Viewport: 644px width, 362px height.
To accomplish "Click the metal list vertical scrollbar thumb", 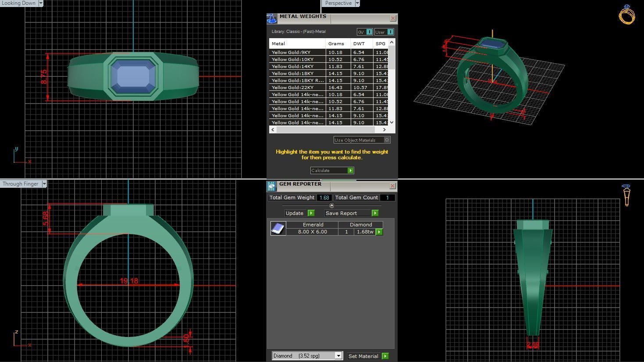I will (x=391, y=57).
